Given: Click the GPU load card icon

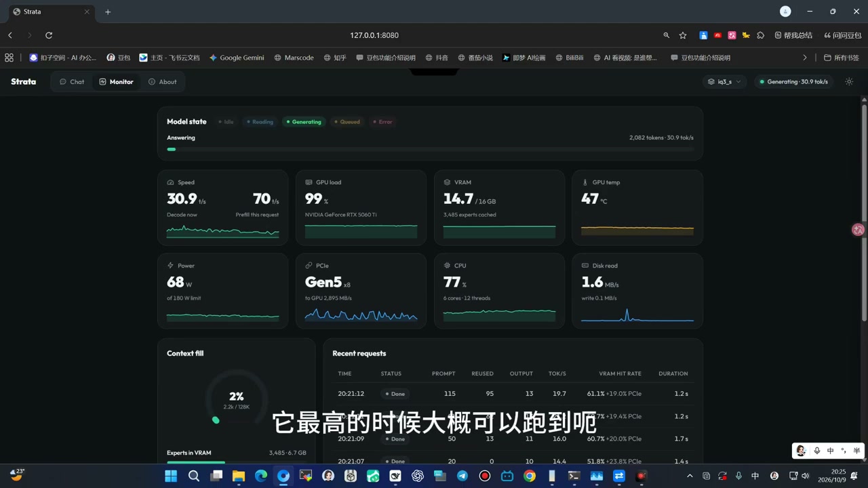Looking at the screenshot, I should (x=309, y=182).
